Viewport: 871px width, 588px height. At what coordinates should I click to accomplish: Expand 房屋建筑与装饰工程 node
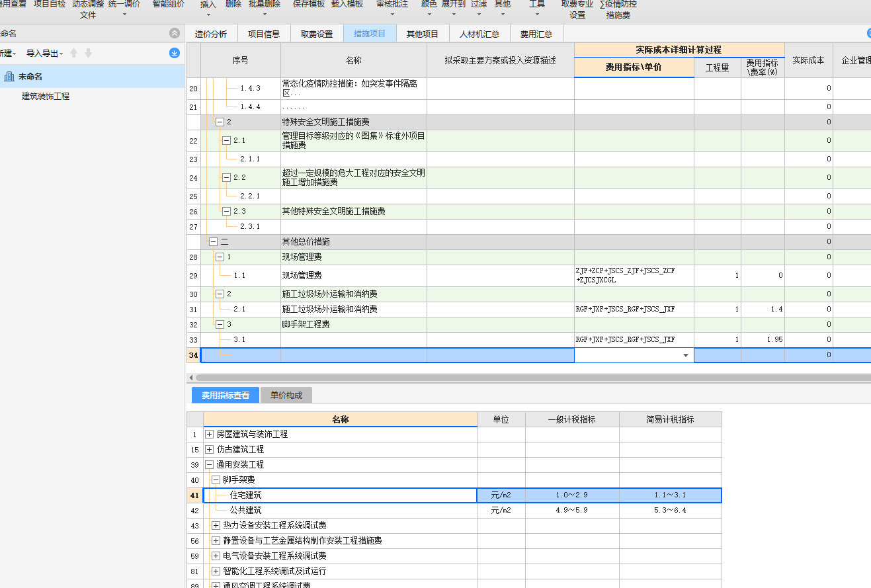point(209,435)
